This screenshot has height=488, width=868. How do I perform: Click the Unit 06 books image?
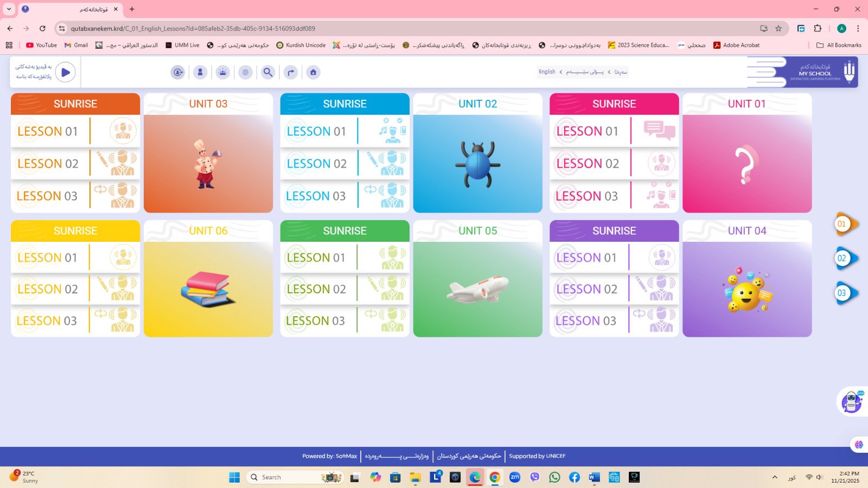(x=208, y=289)
